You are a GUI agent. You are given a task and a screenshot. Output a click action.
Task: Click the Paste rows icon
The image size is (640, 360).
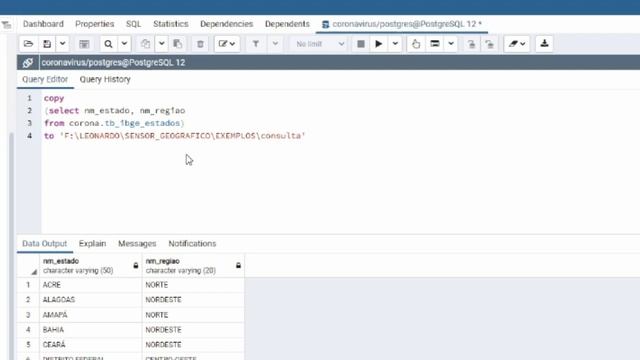pyautogui.click(x=178, y=44)
